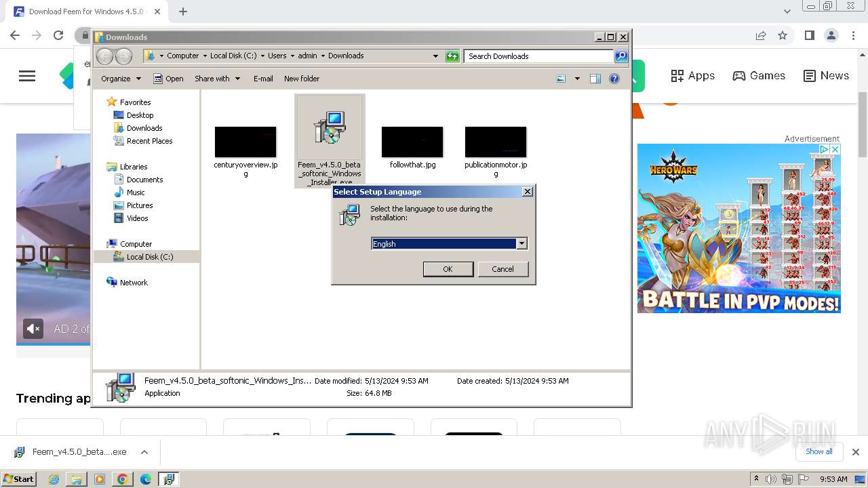The height and width of the screenshot is (488, 868).
Task: Click Explorer back navigation button
Action: [104, 56]
